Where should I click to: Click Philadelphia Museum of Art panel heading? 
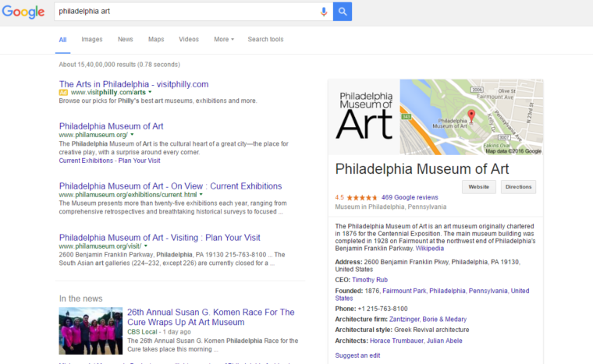(422, 169)
